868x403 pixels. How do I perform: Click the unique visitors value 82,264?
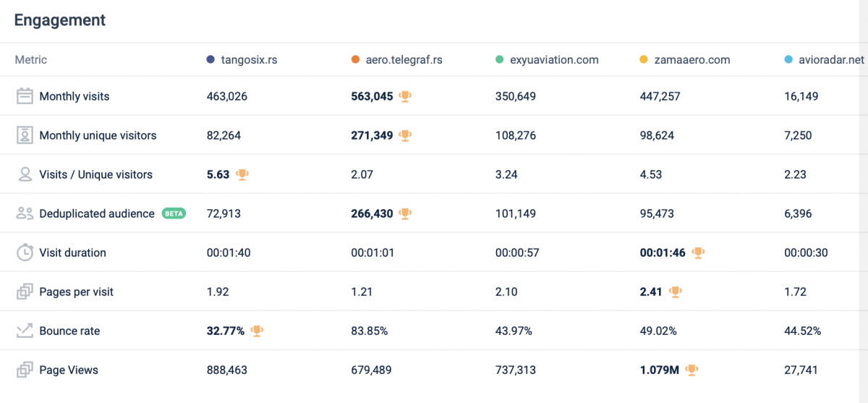(224, 135)
